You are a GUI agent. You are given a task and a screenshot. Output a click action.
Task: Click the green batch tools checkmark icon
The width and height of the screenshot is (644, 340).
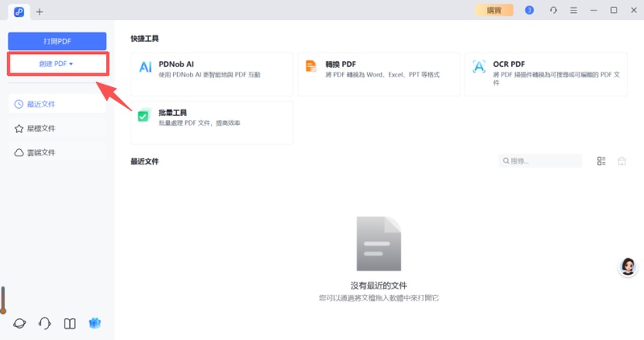coord(144,115)
